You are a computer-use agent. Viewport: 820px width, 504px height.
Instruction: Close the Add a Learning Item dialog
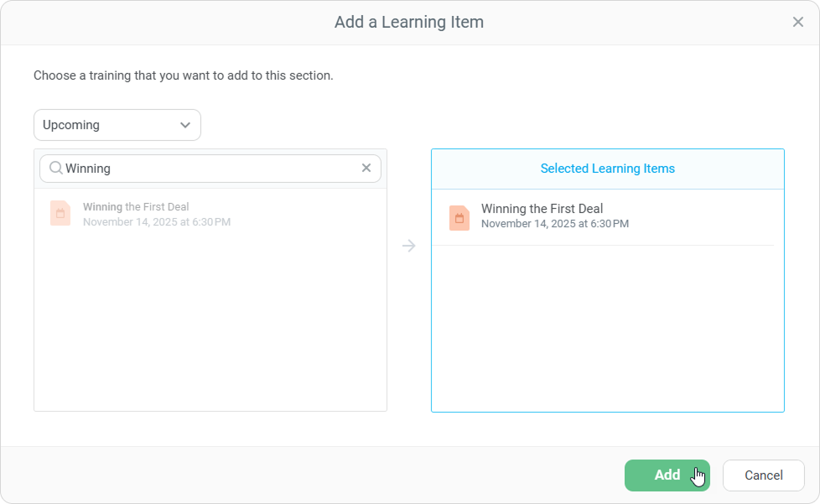pos(797,23)
